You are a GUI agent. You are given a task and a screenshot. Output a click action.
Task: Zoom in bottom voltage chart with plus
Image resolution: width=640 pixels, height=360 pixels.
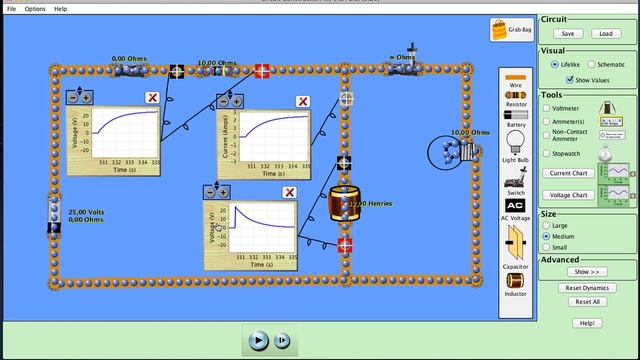pyautogui.click(x=223, y=192)
